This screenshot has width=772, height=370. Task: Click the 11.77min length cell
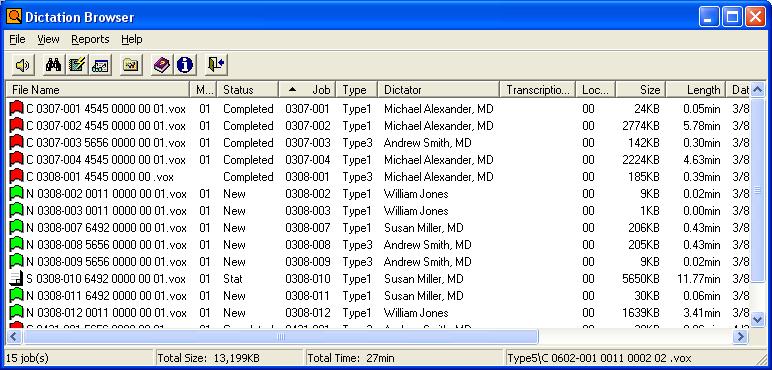[x=699, y=278]
